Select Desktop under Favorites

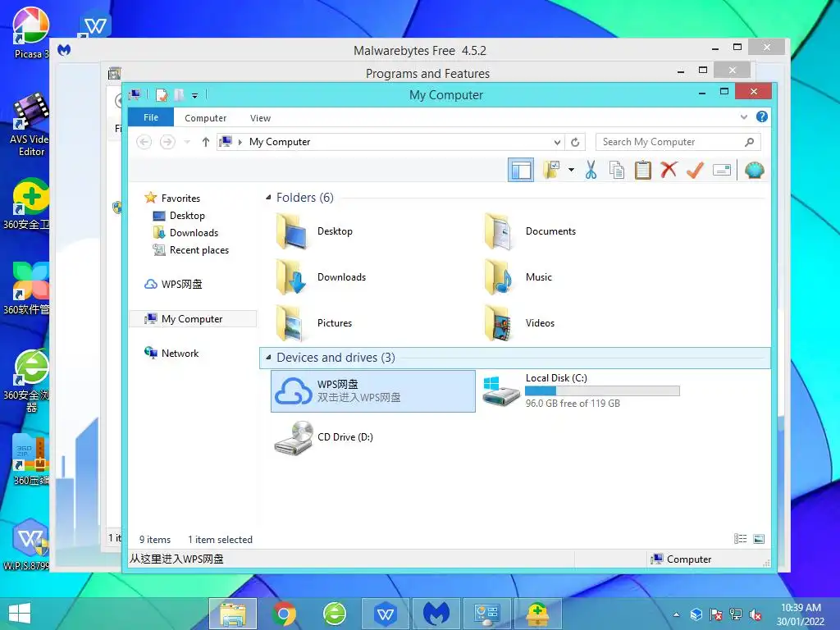tap(187, 216)
